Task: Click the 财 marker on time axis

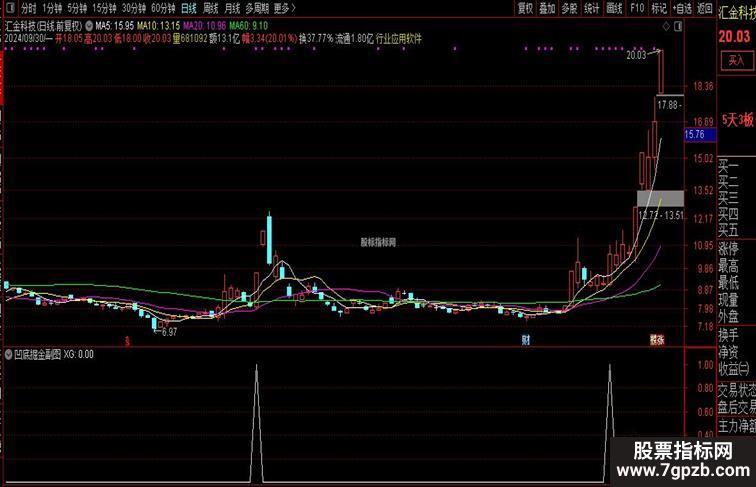Action: click(x=526, y=340)
